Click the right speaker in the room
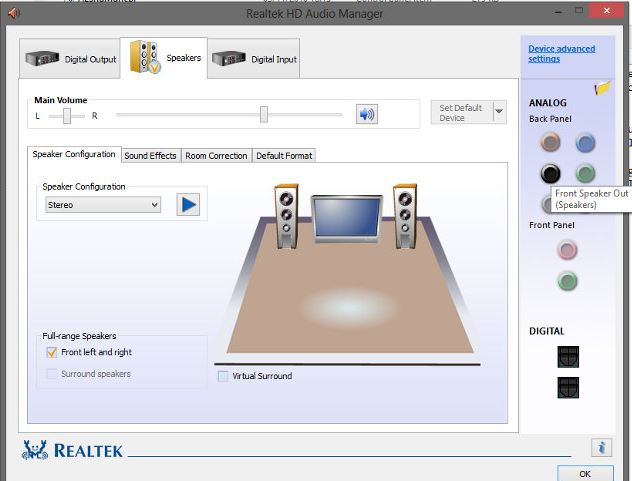 [405, 217]
